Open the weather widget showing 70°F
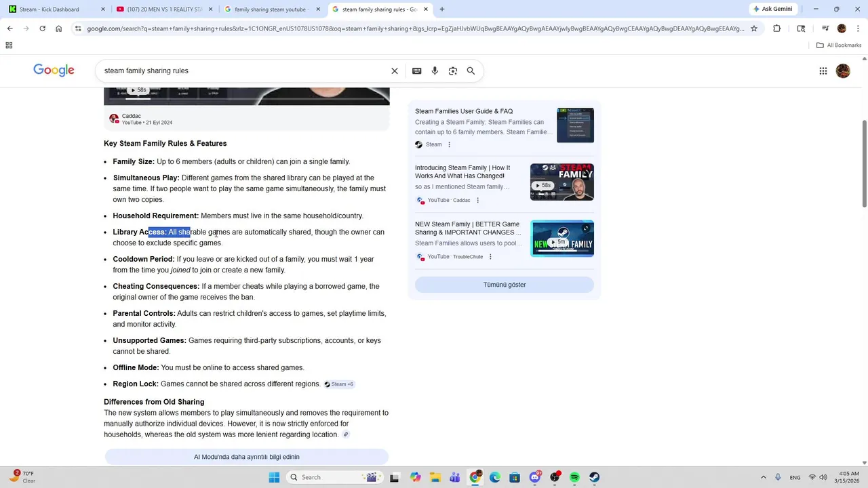Screen dimensions: 868x488 (x=24, y=477)
